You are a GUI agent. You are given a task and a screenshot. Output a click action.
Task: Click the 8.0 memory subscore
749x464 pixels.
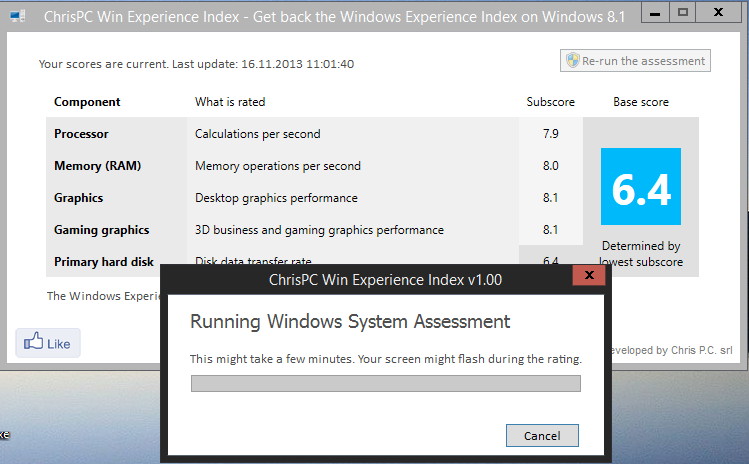pos(550,165)
